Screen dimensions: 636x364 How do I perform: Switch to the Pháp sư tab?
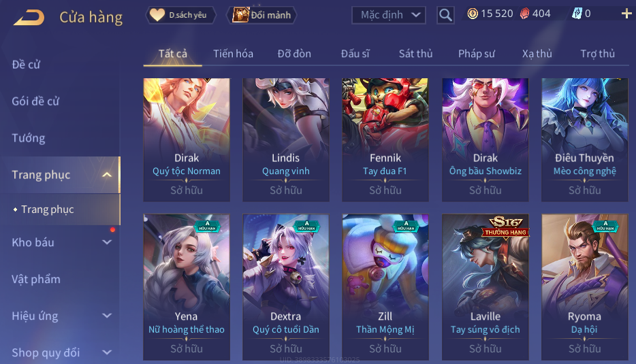coord(477,54)
